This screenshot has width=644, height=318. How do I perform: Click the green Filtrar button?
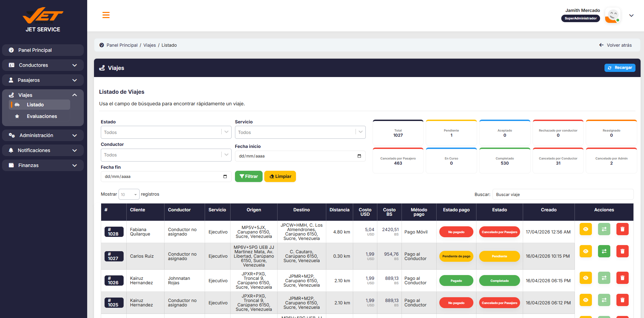[249, 177]
